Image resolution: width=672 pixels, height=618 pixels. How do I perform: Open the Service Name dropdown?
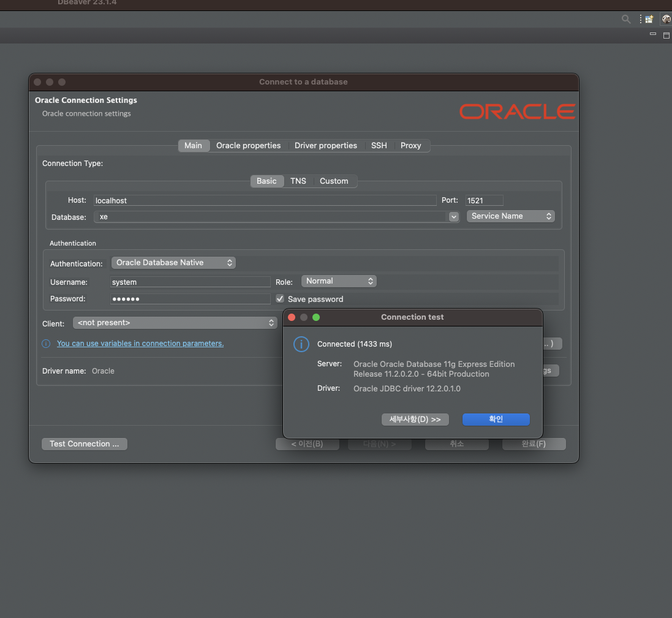[510, 216]
